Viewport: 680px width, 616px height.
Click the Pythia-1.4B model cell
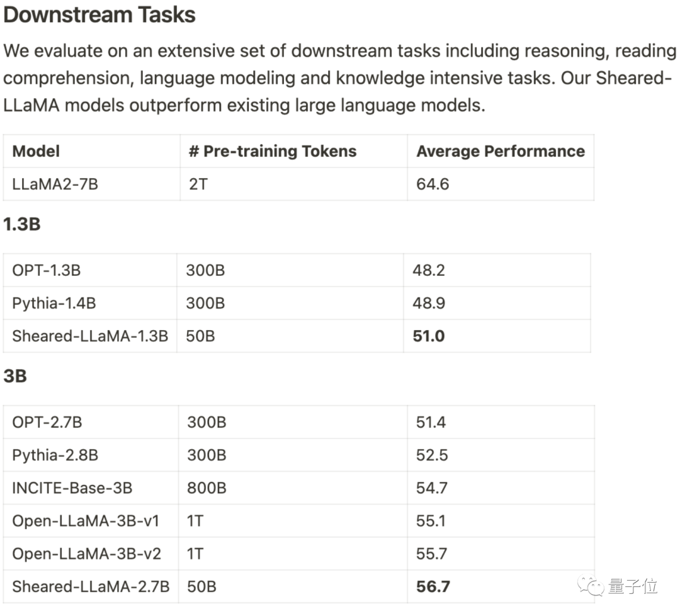point(54,303)
